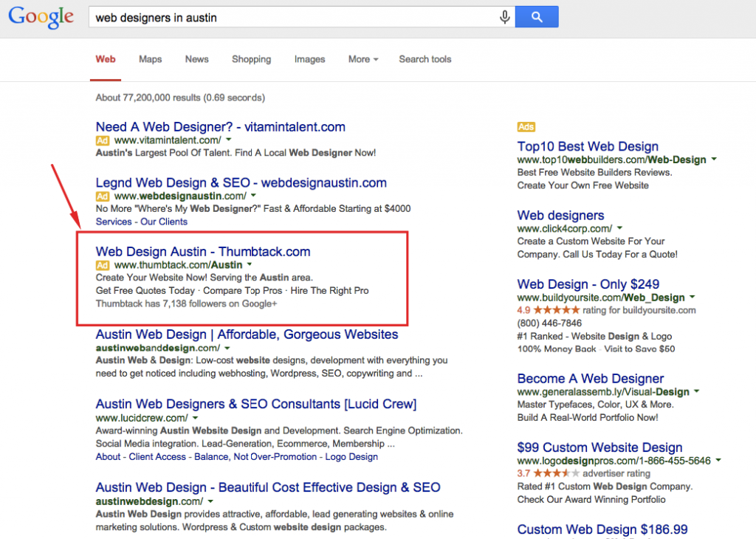
Task: Open Web Design Austin - Thumbtack.com ad
Action: pyautogui.click(x=203, y=252)
